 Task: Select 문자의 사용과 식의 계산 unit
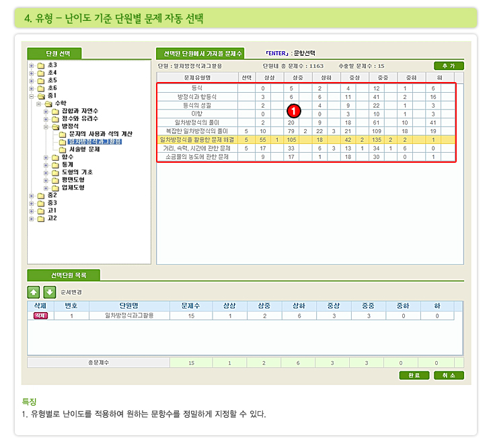point(100,134)
